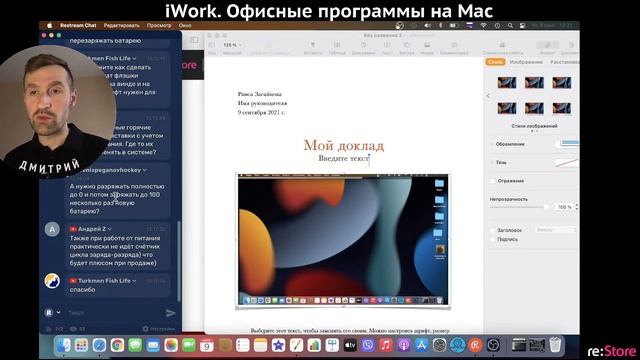
Task: Open Keynote from the Dock
Action: [332, 346]
